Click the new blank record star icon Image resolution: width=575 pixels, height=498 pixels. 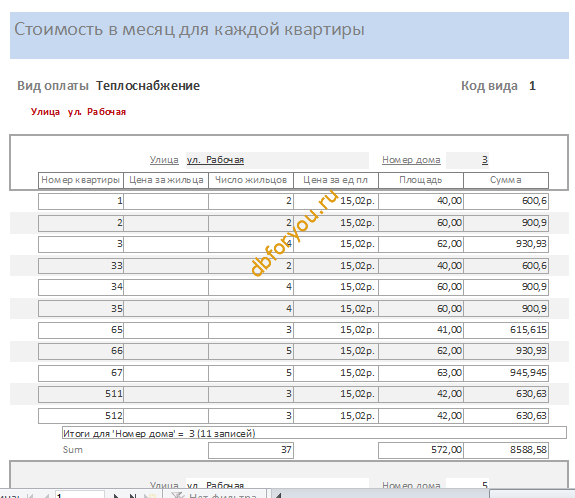click(x=150, y=496)
